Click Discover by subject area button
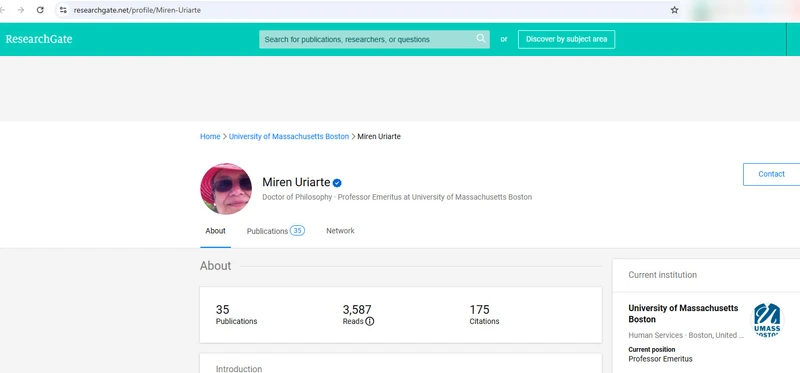This screenshot has height=373, width=800. click(566, 39)
